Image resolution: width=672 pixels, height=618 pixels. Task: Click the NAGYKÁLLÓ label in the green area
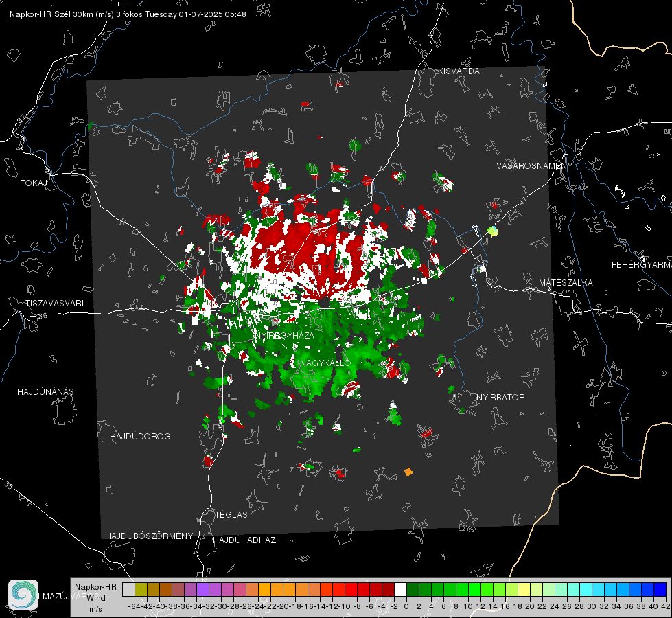[325, 363]
